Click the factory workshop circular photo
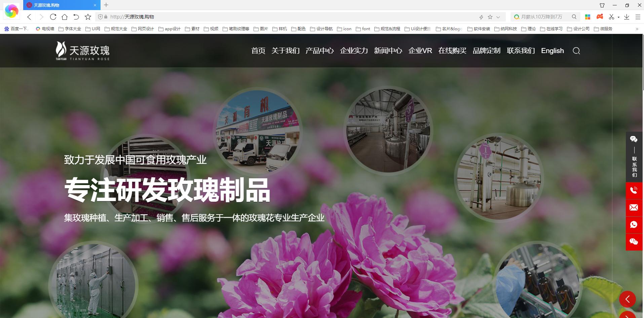This screenshot has height=318, width=644. 388,131
